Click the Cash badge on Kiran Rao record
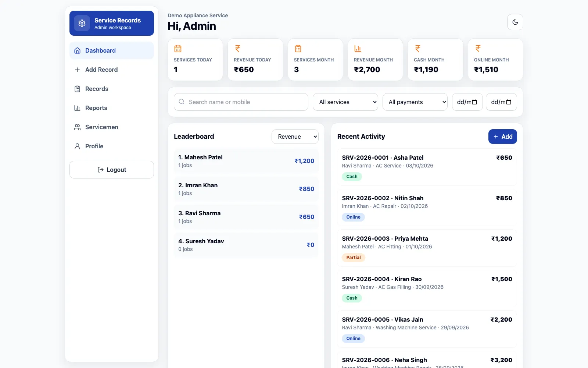 click(352, 298)
